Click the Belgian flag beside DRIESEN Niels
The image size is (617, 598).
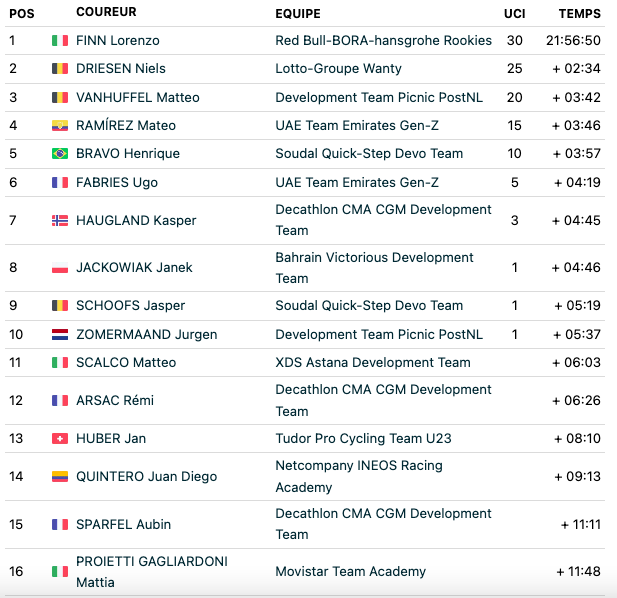pyautogui.click(x=60, y=68)
